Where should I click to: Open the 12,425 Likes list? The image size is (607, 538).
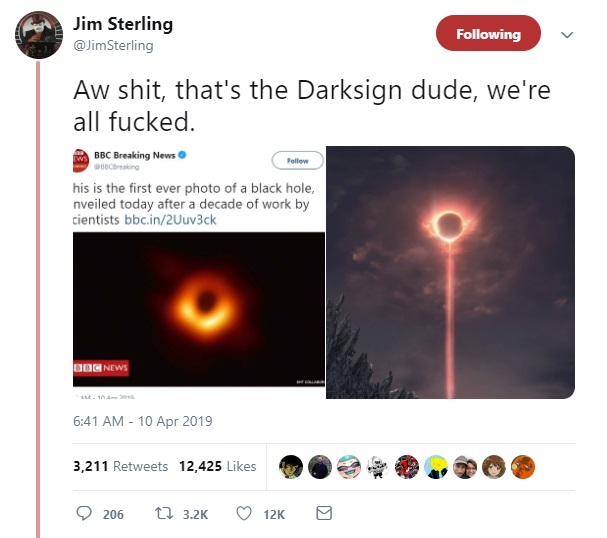click(x=218, y=466)
